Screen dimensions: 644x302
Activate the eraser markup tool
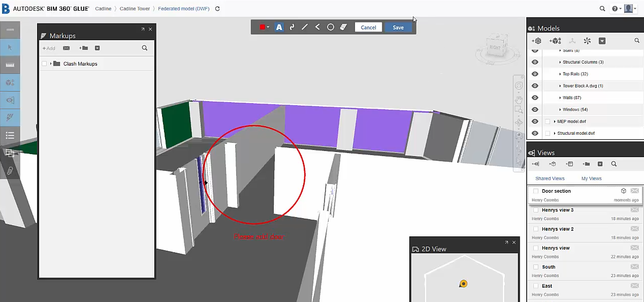tap(343, 27)
